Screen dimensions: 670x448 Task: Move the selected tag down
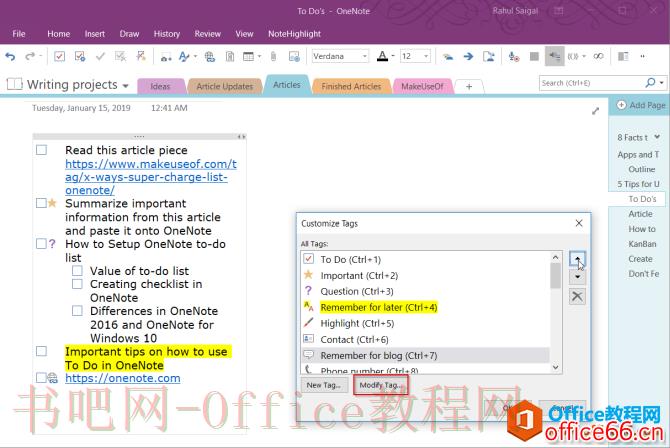pos(577,277)
